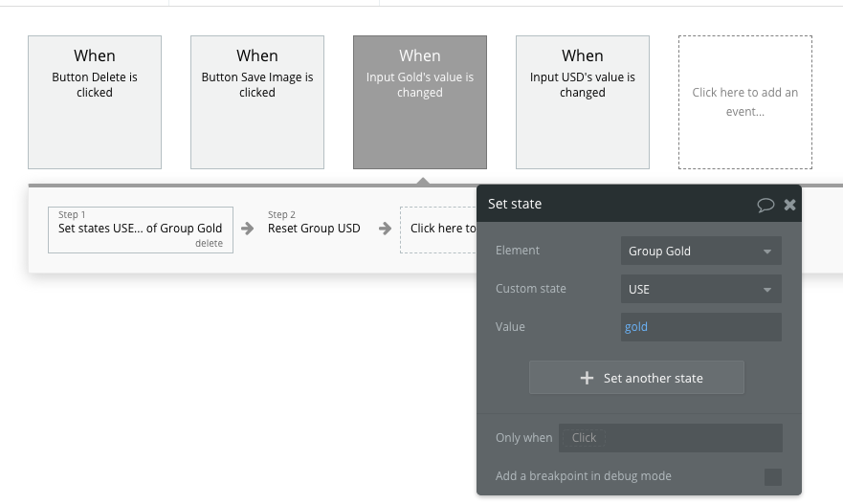The height and width of the screenshot is (504, 843).
Task: Open comments for the Set state panel
Action: pos(765,205)
